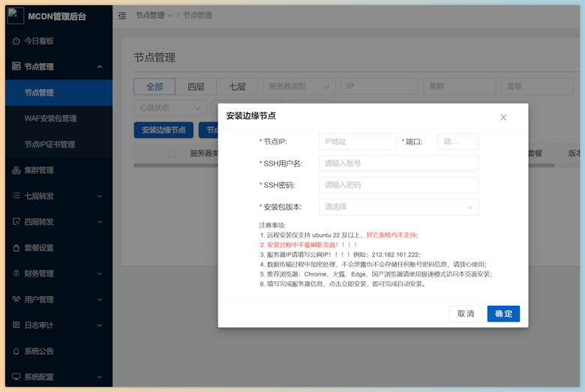Expand the 七层转发 sidebar menu
Image resolution: width=585 pixels, height=392 pixels.
tap(58, 196)
